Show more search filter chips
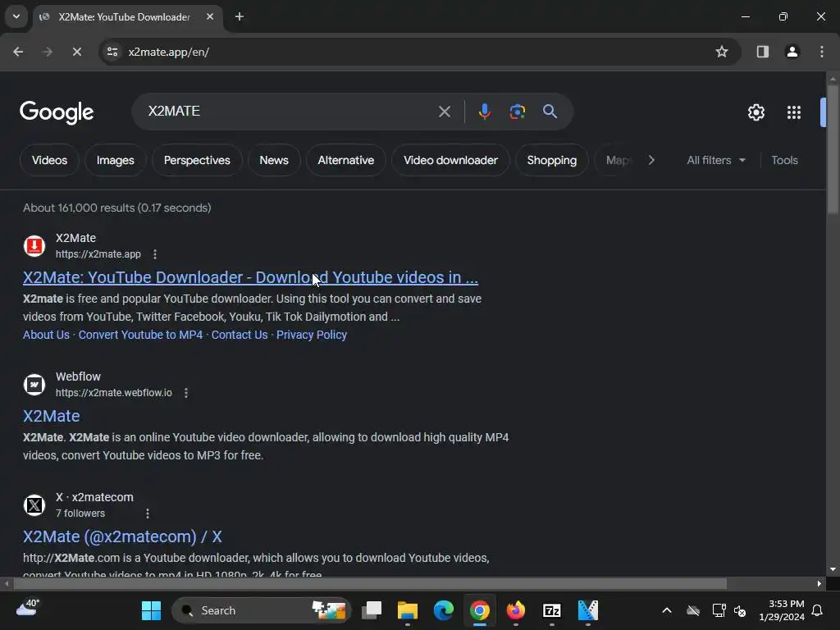Viewport: 840px width, 630px height. [651, 160]
